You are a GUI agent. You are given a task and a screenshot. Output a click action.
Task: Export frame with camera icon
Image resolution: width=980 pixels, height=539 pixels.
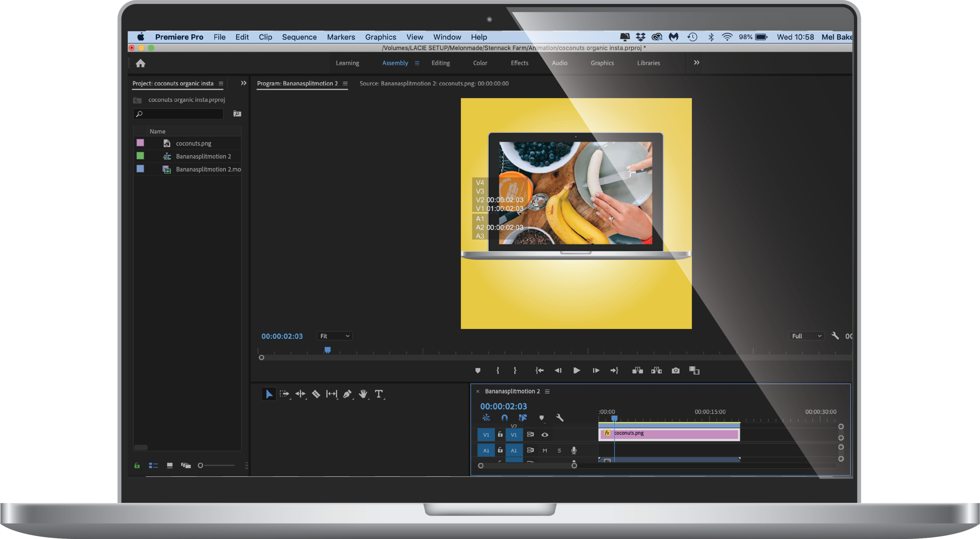[x=675, y=371]
